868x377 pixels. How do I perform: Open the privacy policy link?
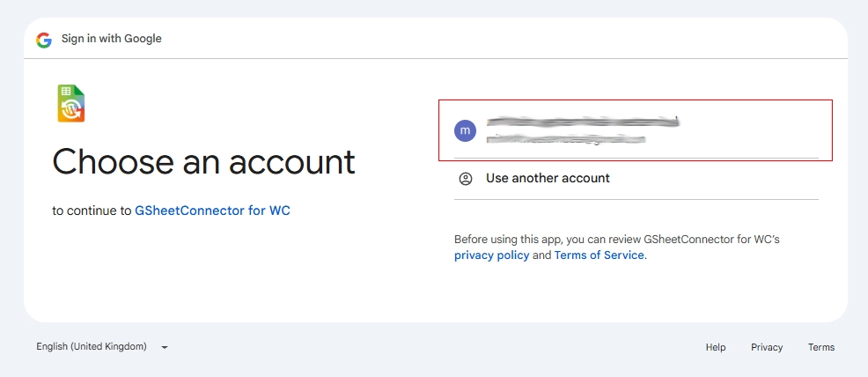[x=491, y=255]
